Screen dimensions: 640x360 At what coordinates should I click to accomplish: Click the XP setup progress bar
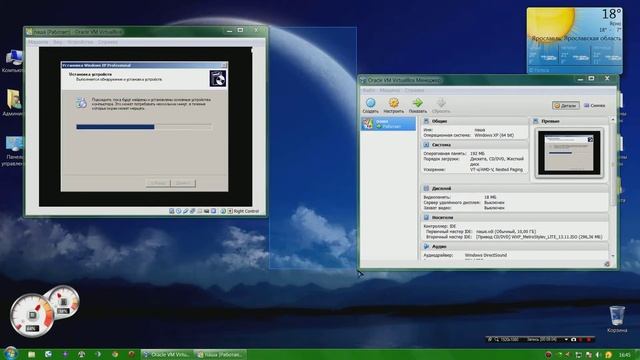[x=144, y=127]
